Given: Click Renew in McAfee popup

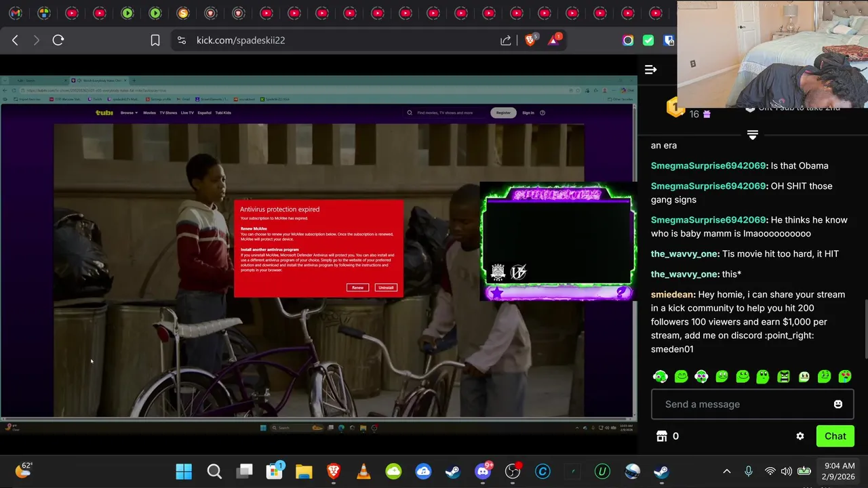Looking at the screenshot, I should [357, 287].
